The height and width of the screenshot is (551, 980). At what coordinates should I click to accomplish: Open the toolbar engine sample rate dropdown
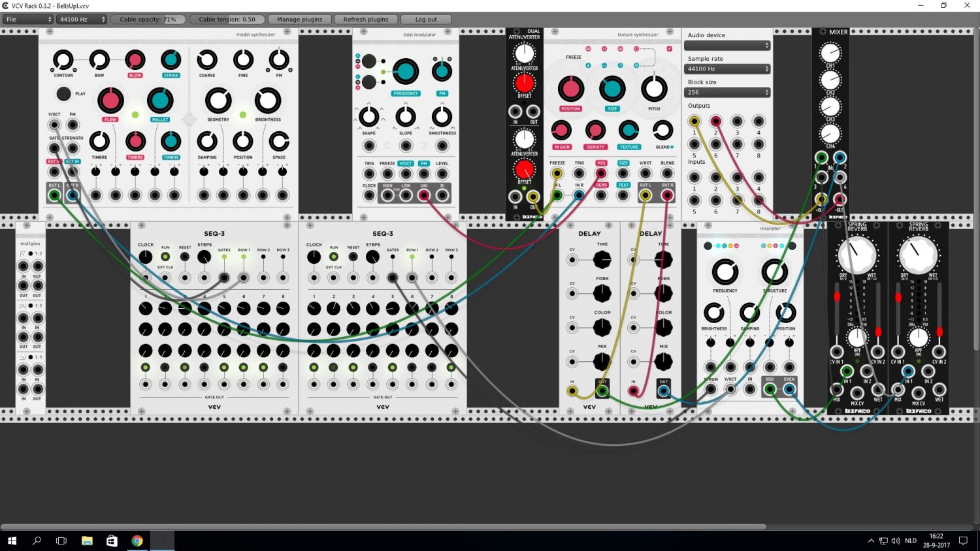[x=81, y=20]
